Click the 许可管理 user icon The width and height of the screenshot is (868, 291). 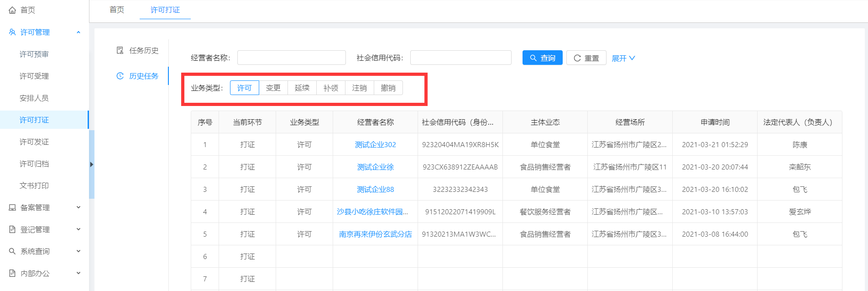(12, 32)
